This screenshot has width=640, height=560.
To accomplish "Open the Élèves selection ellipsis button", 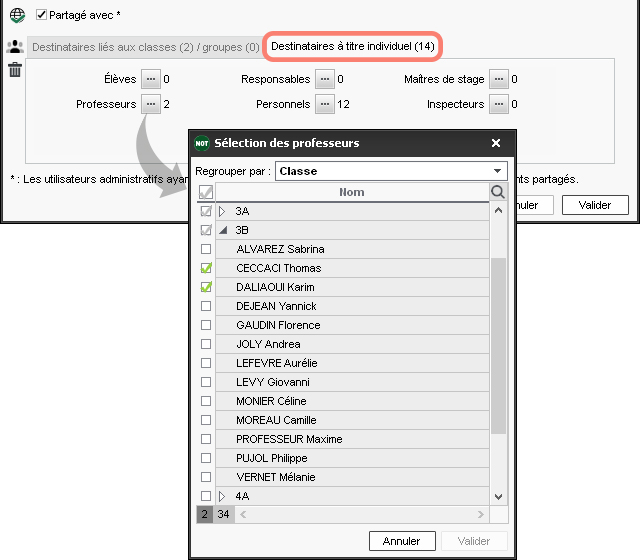I will pos(151,79).
